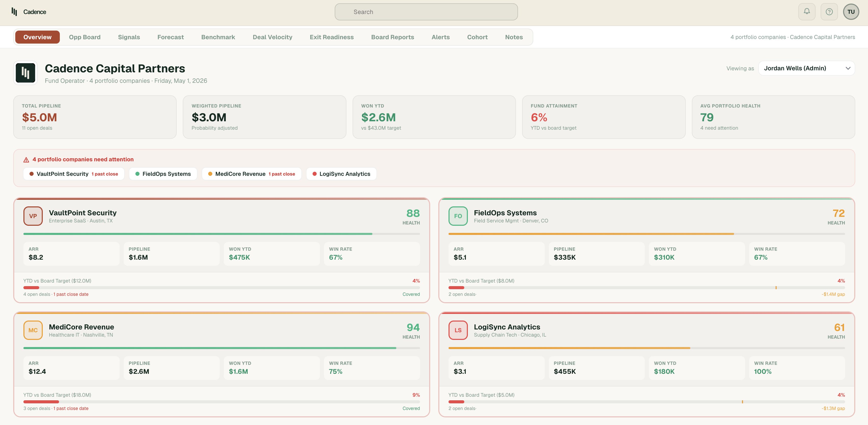This screenshot has width=868, height=425.
Task: Open the help question mark icon
Action: [x=829, y=12]
